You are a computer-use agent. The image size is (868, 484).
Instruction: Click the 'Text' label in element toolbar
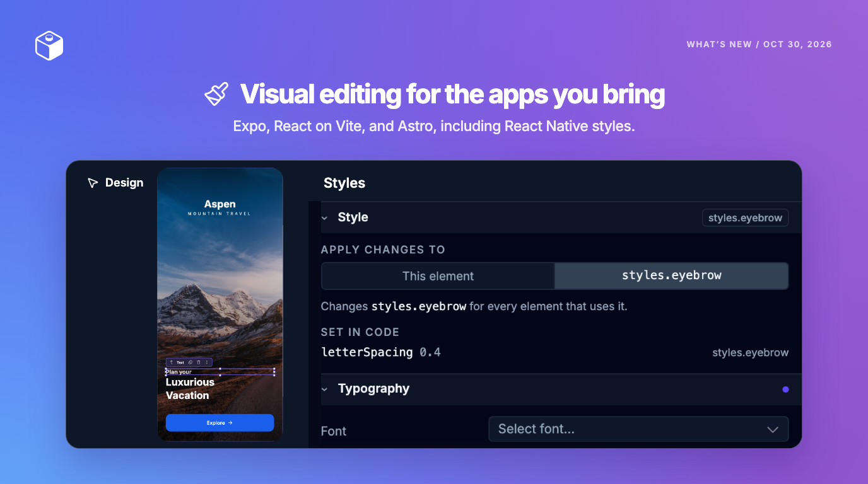180,362
